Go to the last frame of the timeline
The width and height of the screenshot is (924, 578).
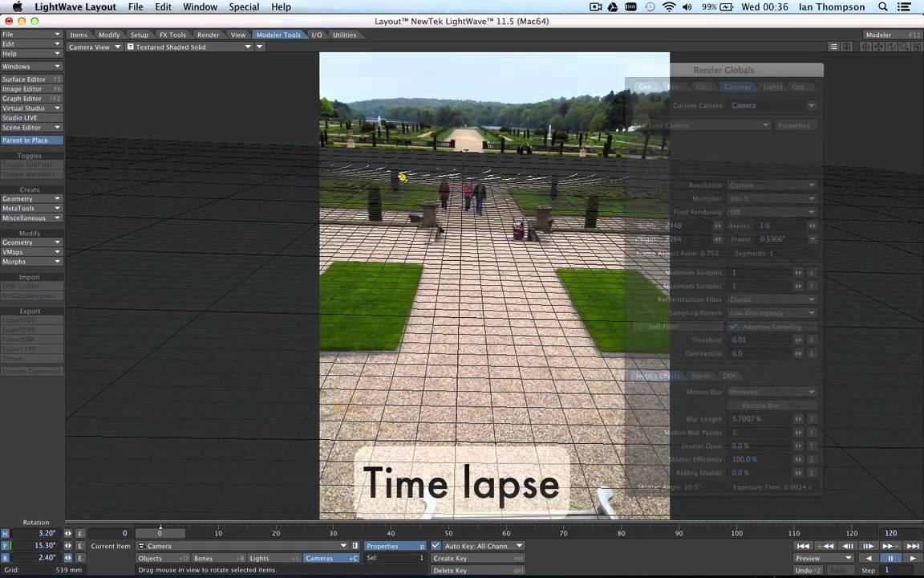point(912,546)
